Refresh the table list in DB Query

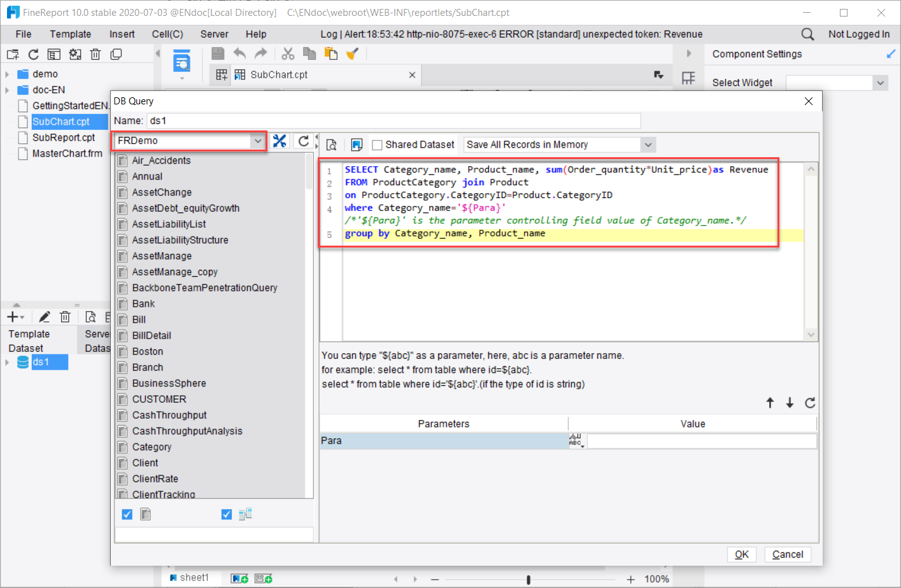click(x=304, y=141)
